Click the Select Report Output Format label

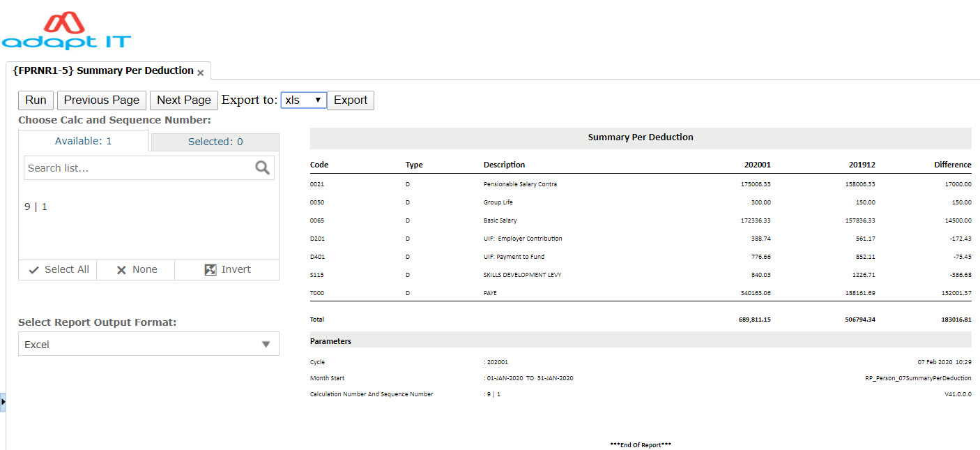(98, 322)
